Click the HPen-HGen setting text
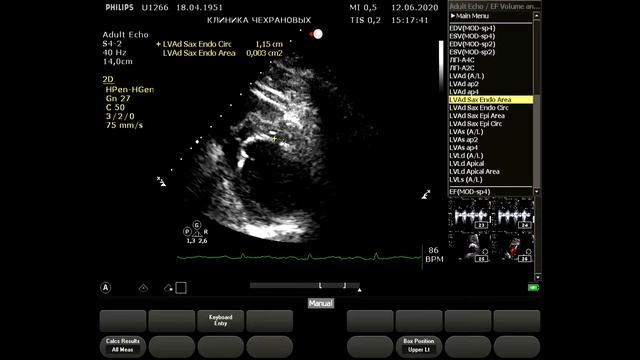The width and height of the screenshot is (640, 360). (x=130, y=89)
